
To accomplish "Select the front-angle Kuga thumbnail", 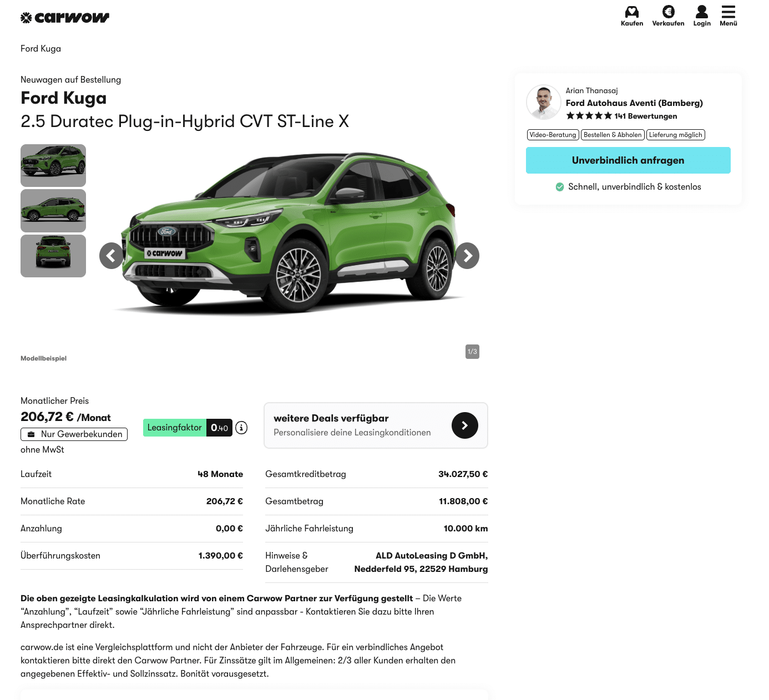I will (53, 165).
